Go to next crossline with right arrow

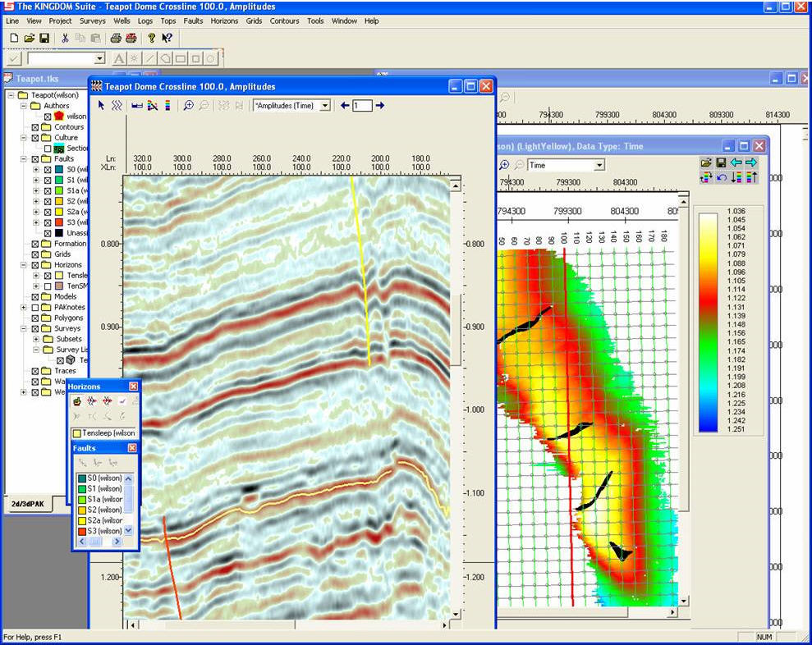pyautogui.click(x=379, y=105)
